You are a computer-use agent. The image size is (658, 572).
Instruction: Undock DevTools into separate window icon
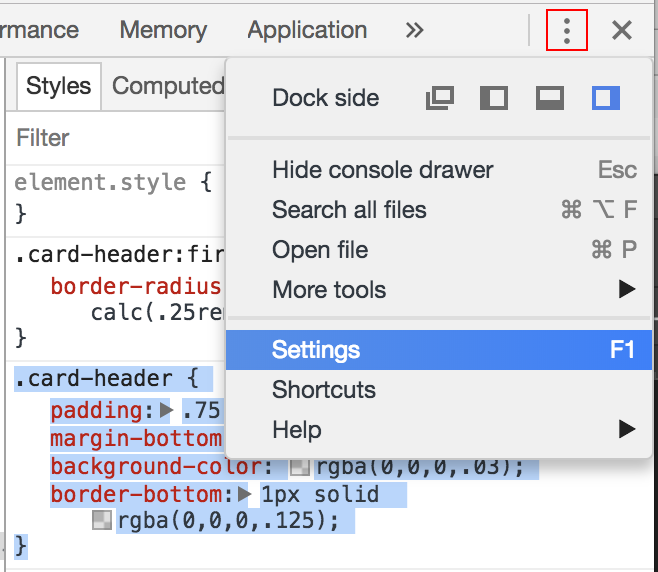click(x=440, y=98)
